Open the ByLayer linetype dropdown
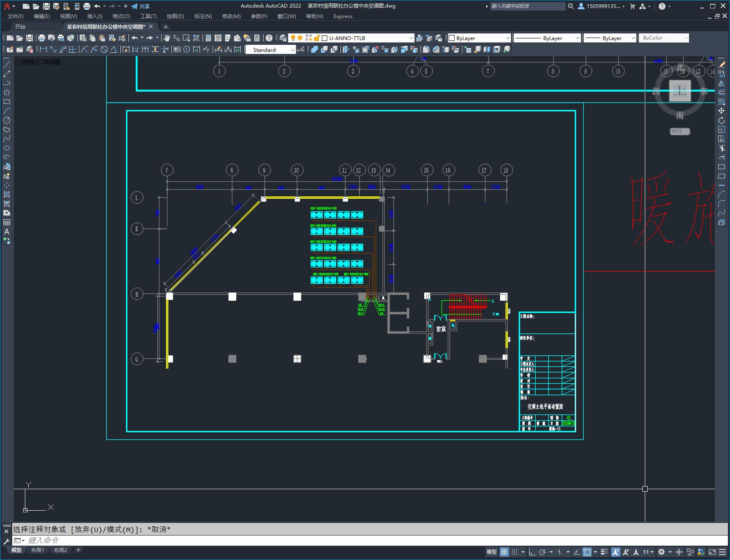The height and width of the screenshot is (560, 730). coord(547,38)
